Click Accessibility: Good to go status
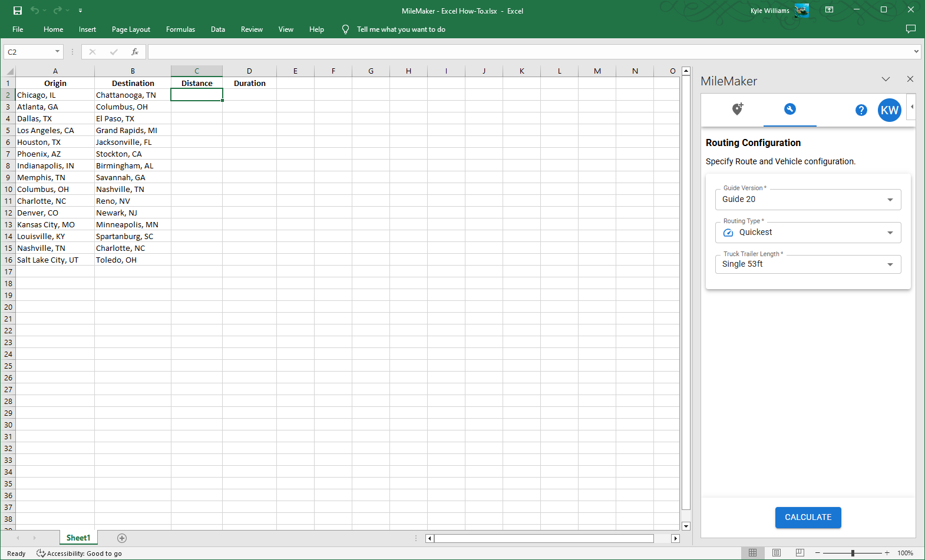 point(79,554)
